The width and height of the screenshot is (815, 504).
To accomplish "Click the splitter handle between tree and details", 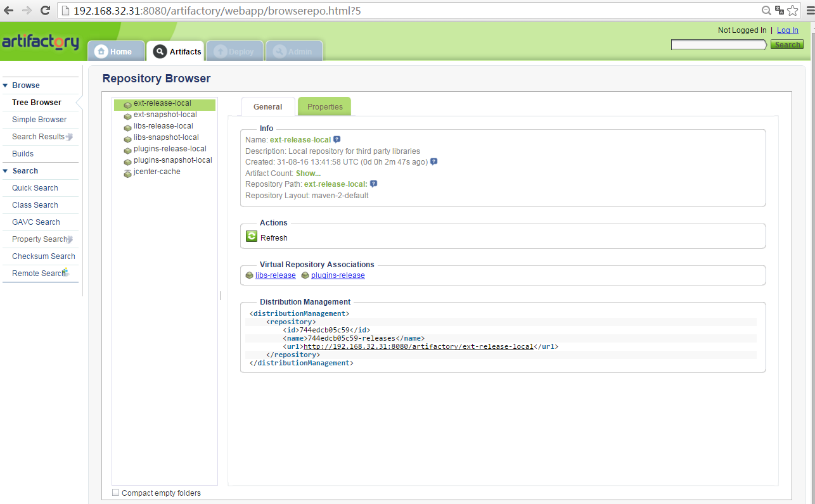I will click(220, 295).
